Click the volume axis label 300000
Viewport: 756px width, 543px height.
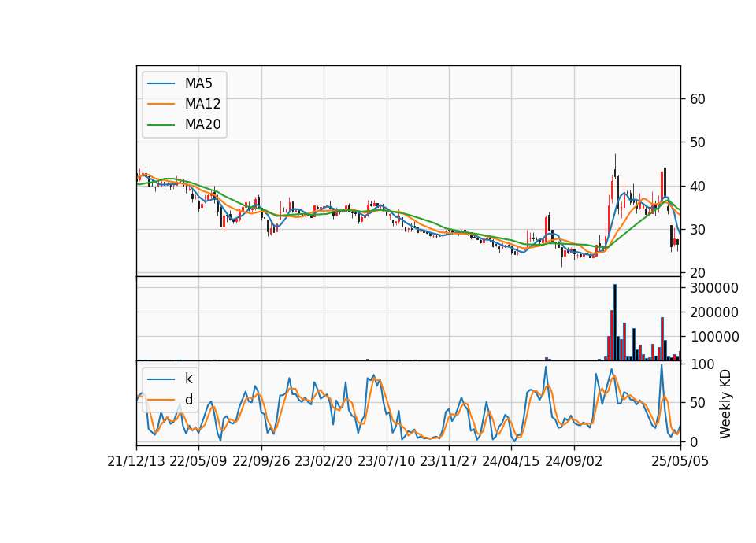[714, 288]
